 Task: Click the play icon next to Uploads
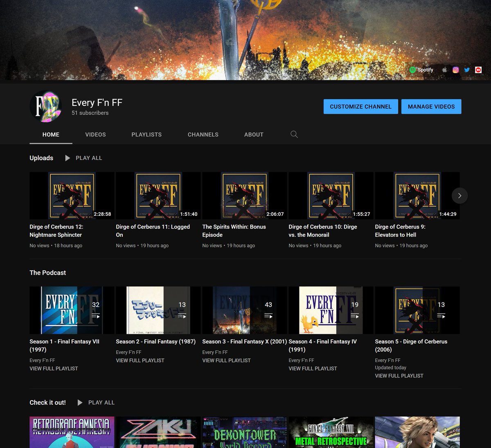click(68, 158)
